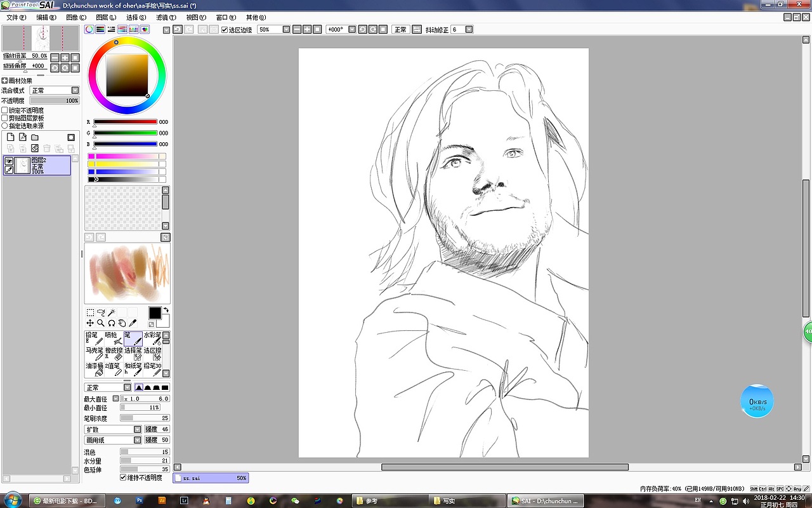Select the 油漆桶 paint bucket tool
This screenshot has height=508, width=812.
tap(95, 370)
